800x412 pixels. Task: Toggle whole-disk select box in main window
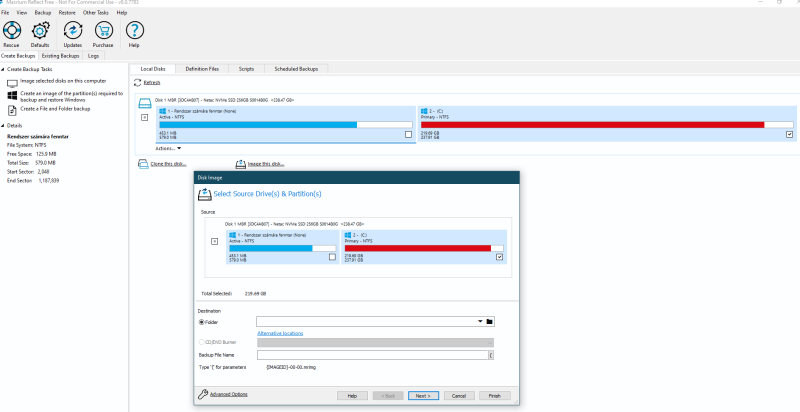click(144, 118)
